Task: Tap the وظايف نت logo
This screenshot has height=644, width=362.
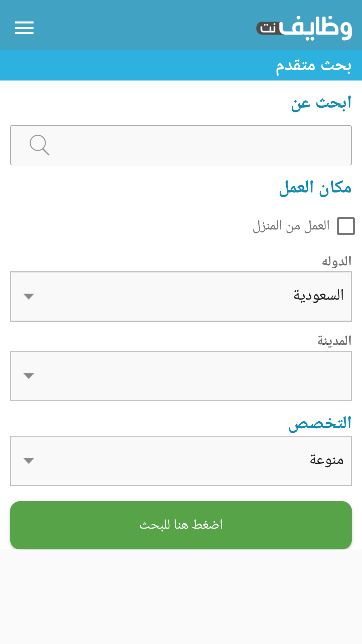Action: [304, 28]
